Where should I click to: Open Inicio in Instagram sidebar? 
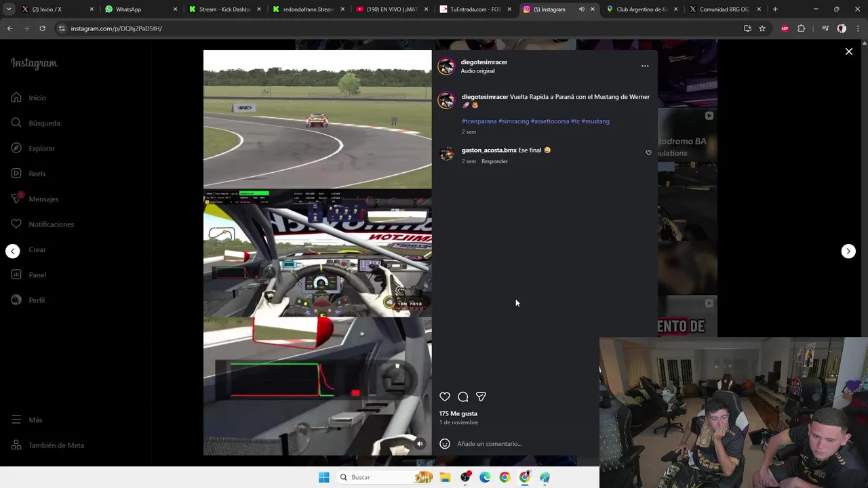28,98
